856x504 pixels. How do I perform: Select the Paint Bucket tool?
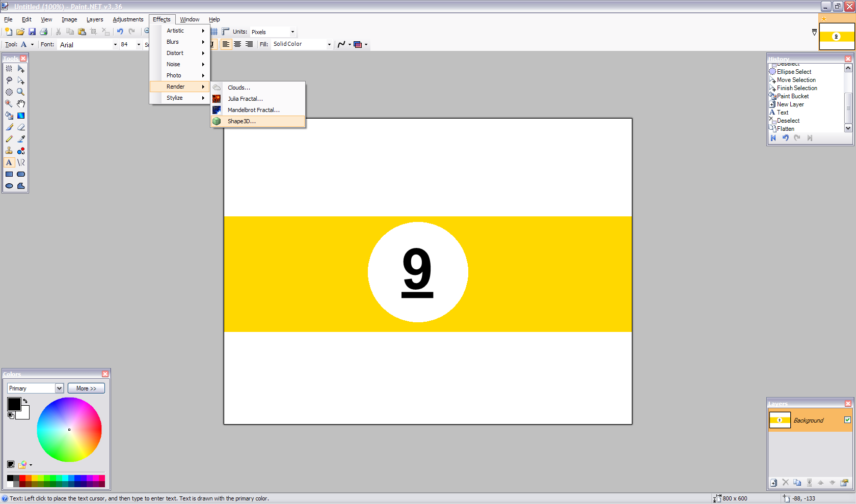(9, 116)
